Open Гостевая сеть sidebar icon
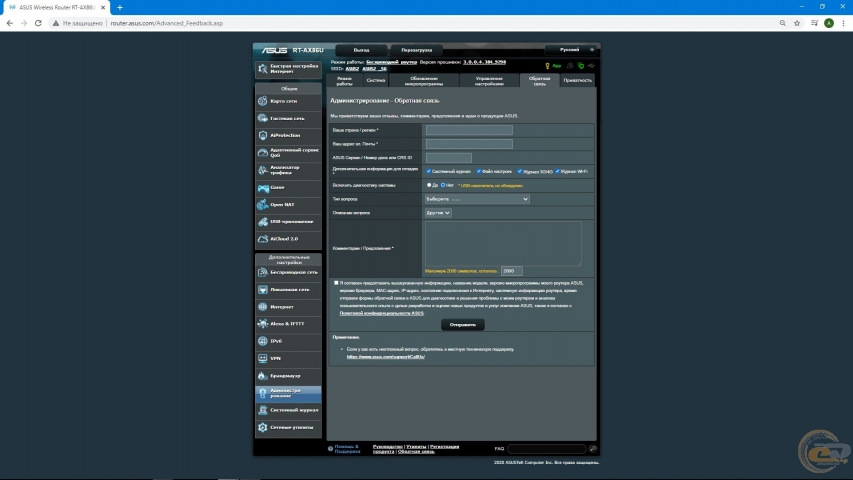Viewport: 853px width, 480px height. click(x=263, y=118)
